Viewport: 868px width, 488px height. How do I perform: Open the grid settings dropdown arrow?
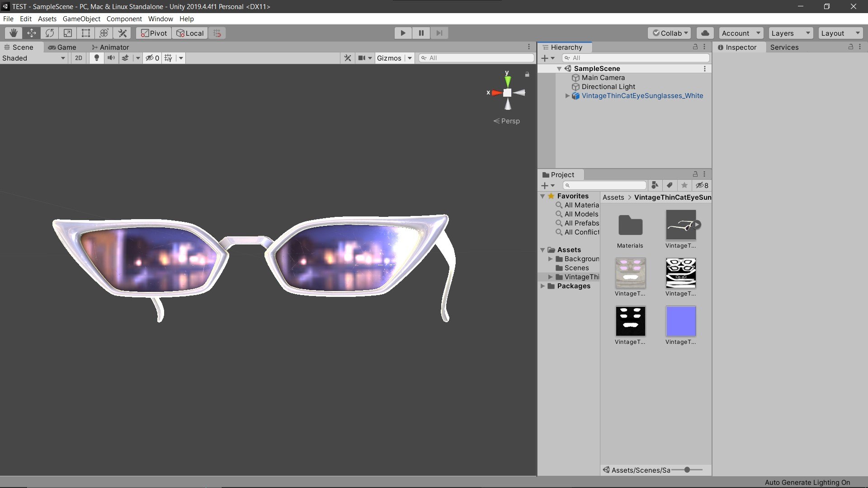point(181,58)
